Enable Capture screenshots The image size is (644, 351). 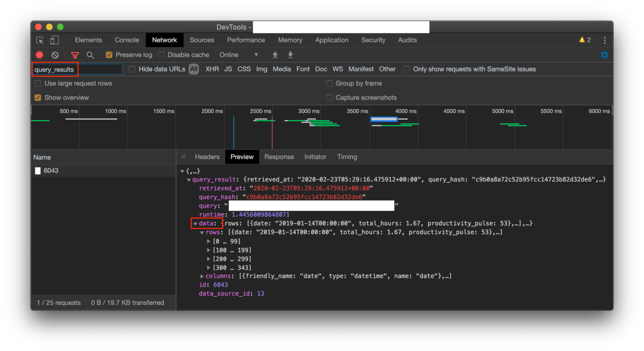pos(330,98)
